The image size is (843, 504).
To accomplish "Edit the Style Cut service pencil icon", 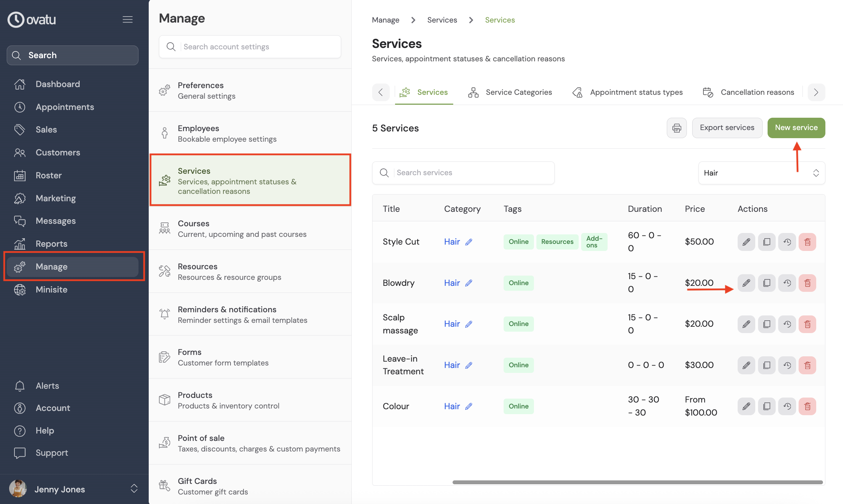I will [x=746, y=242].
